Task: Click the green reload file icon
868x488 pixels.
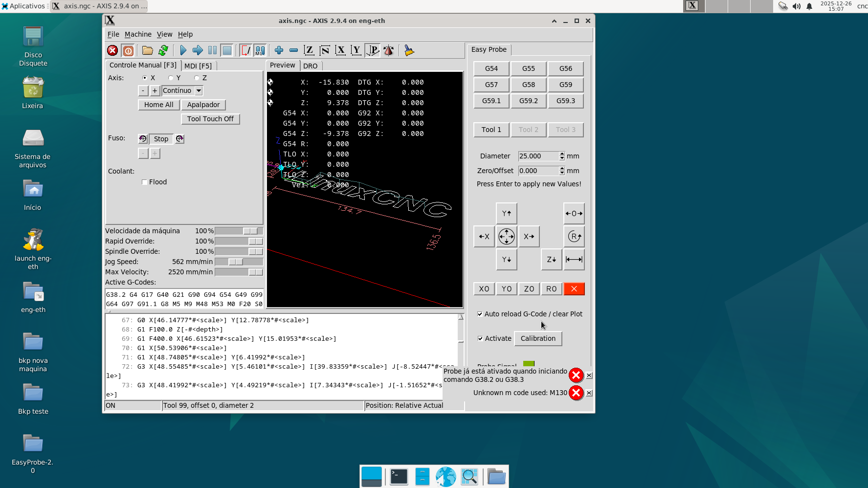Action: (163, 50)
